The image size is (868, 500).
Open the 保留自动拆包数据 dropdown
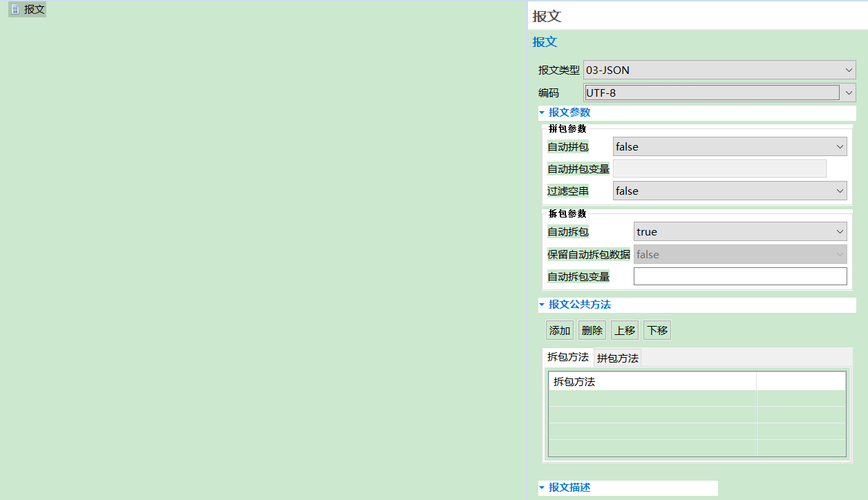pos(839,254)
